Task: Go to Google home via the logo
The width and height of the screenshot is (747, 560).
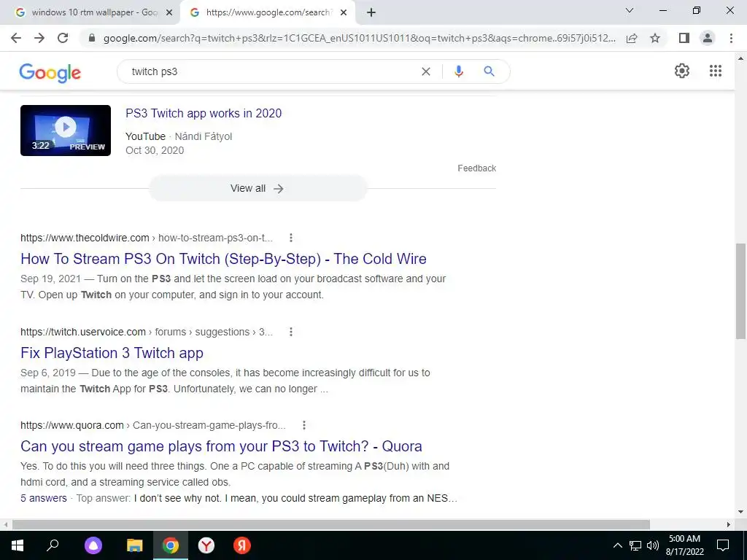Action: (x=50, y=73)
